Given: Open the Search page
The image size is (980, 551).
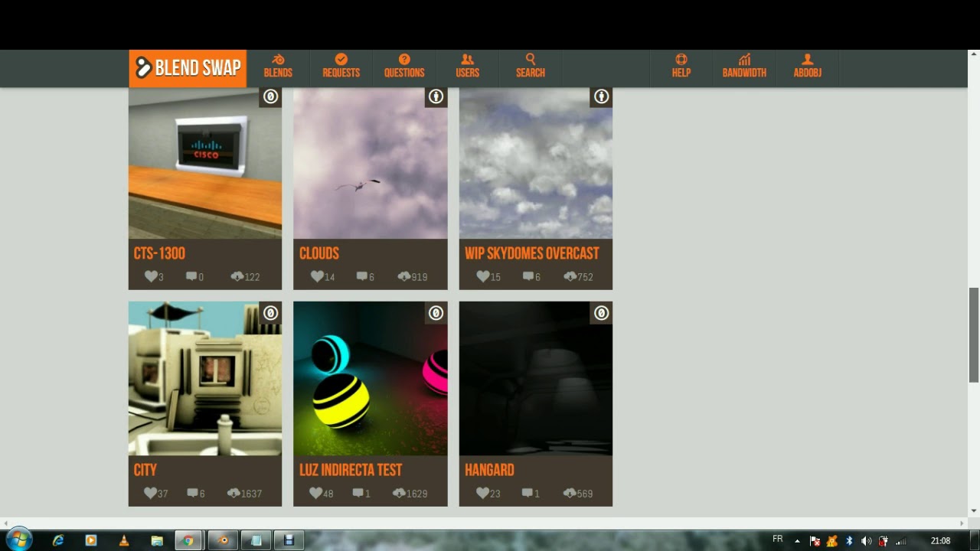Looking at the screenshot, I should coord(530,67).
